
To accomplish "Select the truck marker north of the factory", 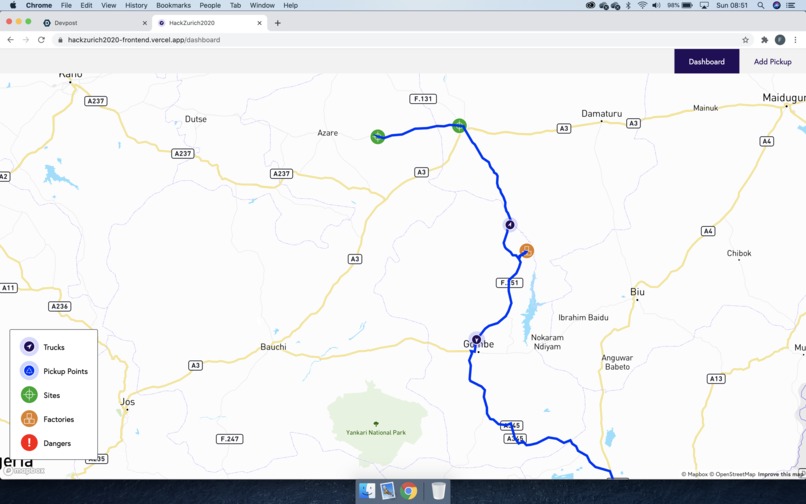I will [x=509, y=225].
